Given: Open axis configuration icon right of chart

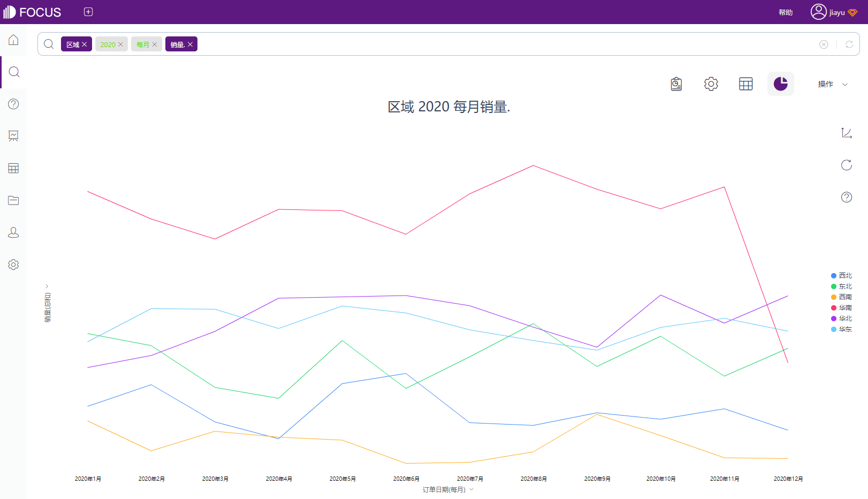Looking at the screenshot, I should (x=847, y=133).
